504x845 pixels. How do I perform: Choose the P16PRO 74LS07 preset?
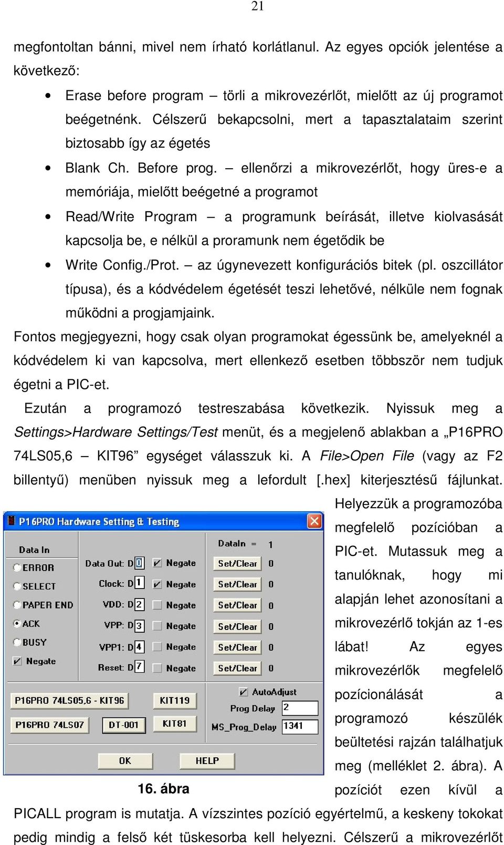pos(49,725)
